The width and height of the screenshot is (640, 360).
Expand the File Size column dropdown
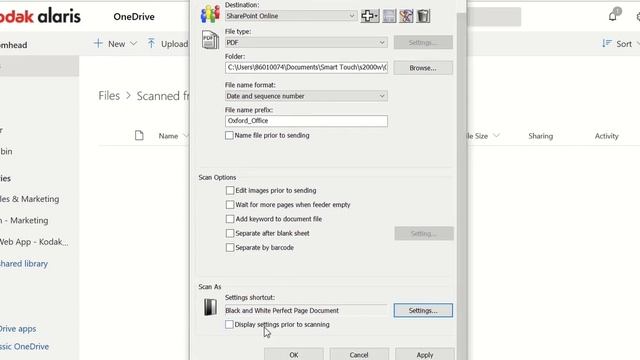coord(496,136)
